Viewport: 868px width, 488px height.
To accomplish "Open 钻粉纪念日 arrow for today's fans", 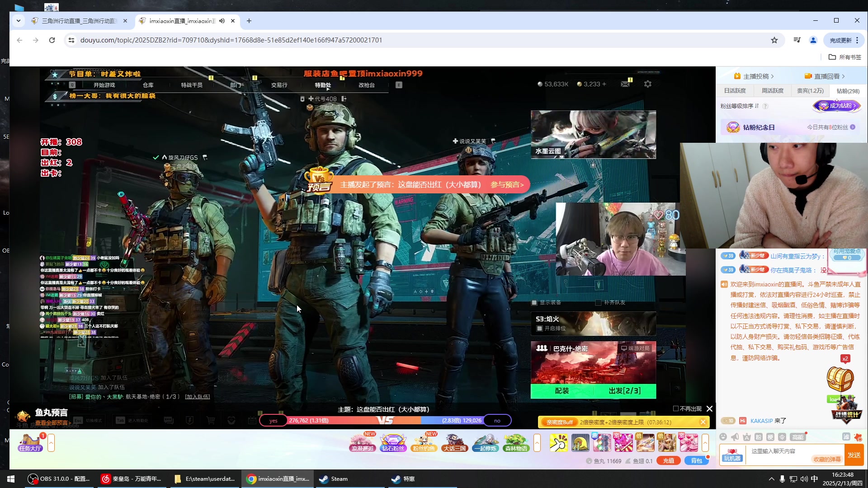I will click(853, 127).
